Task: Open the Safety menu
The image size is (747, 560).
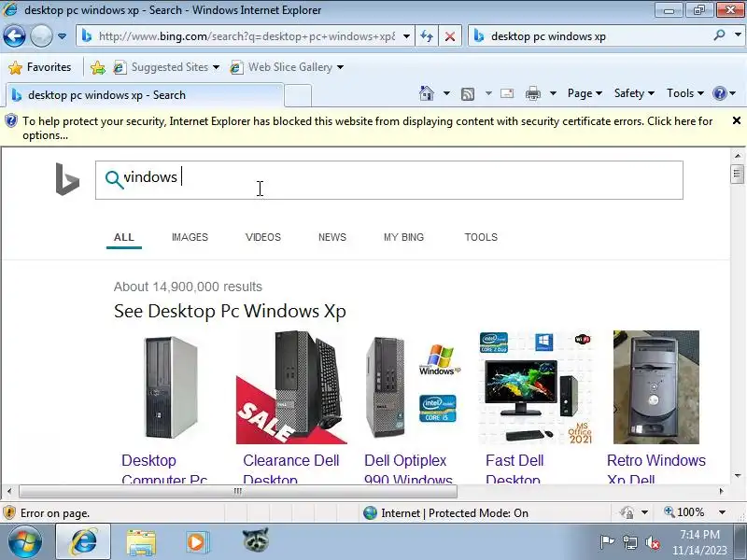Action: click(634, 93)
